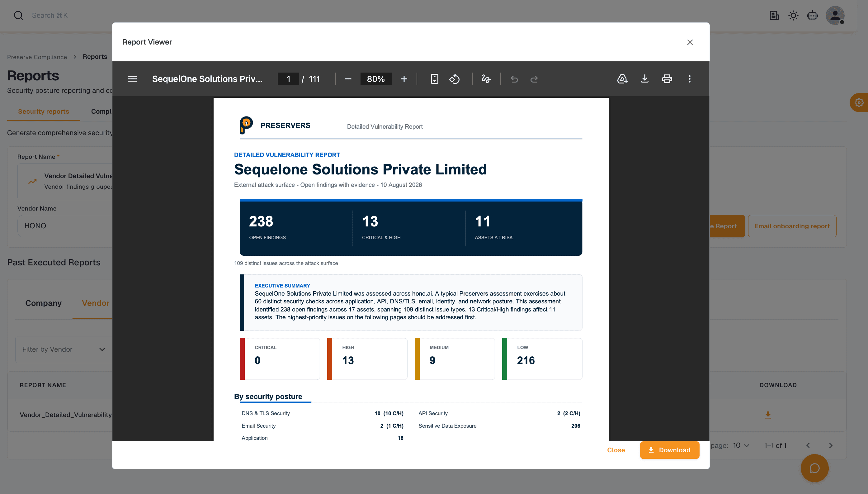868x494 pixels.
Task: Click the Sensitive Data Exposure row
Action: [499, 426]
